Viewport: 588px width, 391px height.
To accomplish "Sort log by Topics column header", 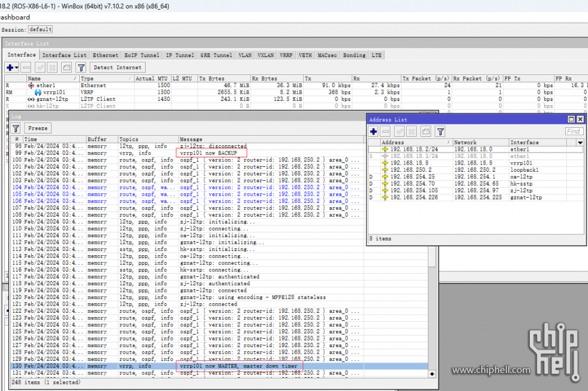I will click(148, 139).
